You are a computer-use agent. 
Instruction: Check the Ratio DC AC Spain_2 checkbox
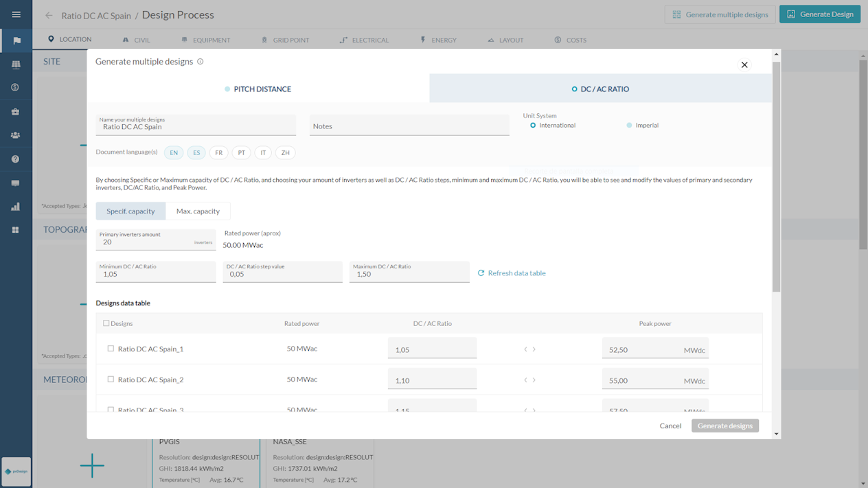coord(111,379)
